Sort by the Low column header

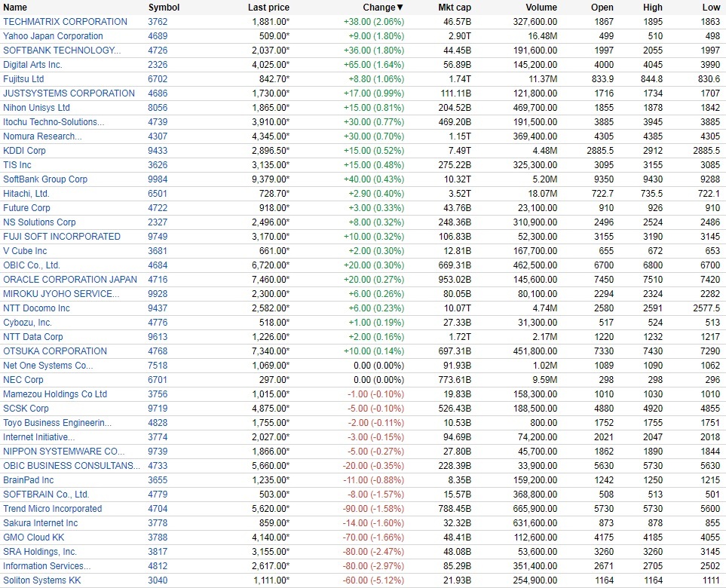[x=711, y=8]
